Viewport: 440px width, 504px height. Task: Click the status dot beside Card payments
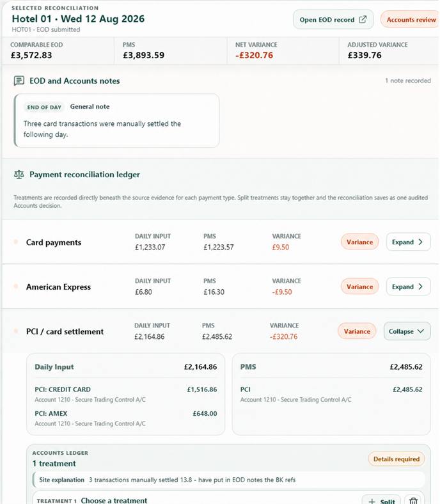point(16,242)
